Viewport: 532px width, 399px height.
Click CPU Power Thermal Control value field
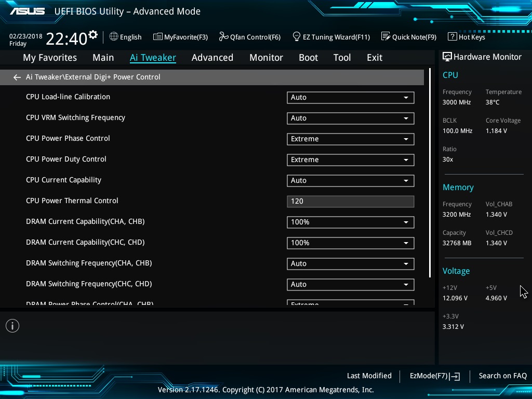click(x=351, y=201)
